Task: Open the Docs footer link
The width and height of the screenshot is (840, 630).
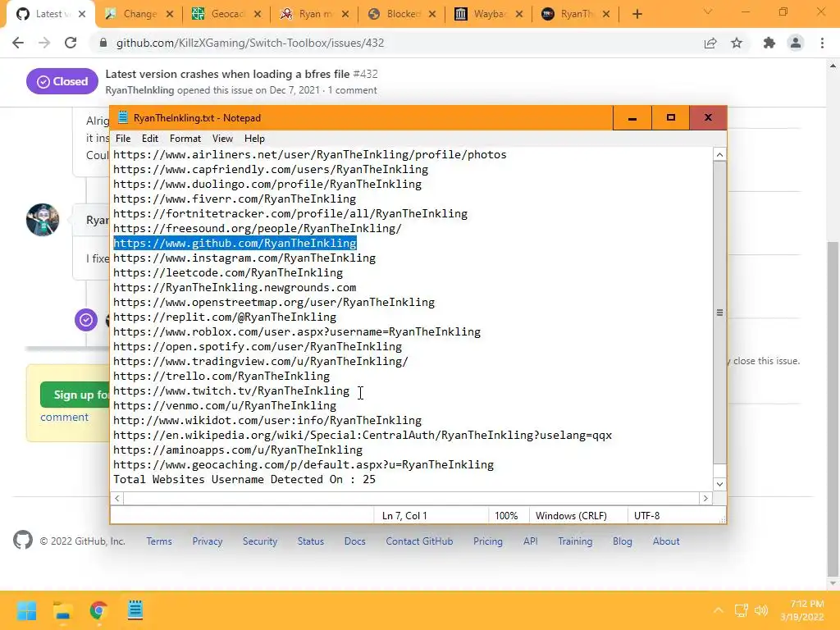Action: [x=354, y=541]
